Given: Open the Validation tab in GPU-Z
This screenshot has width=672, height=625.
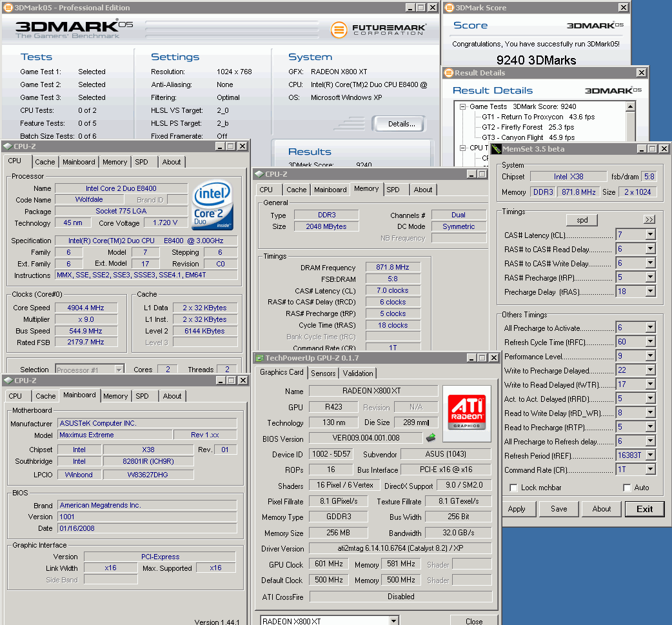Looking at the screenshot, I should tap(358, 373).
